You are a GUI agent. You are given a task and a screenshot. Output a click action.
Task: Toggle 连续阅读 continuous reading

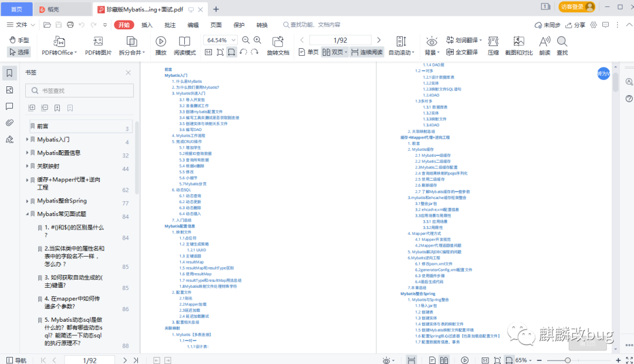(367, 52)
